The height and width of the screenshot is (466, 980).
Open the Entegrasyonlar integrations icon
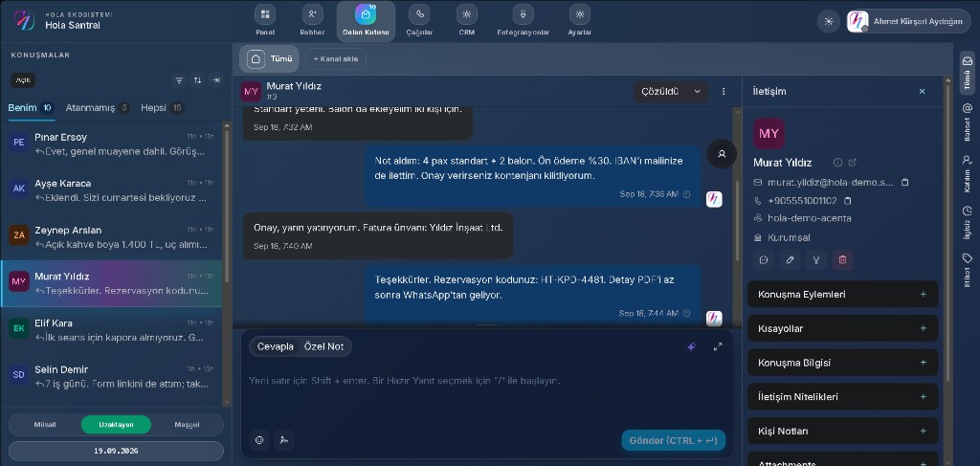(523, 14)
